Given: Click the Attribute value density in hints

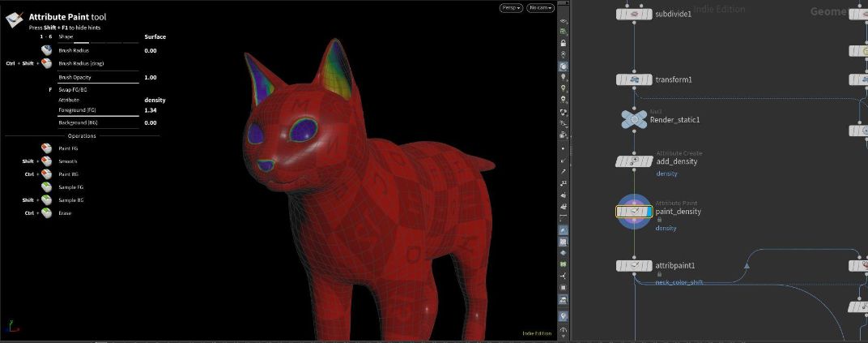Looking at the screenshot, I should point(155,101).
